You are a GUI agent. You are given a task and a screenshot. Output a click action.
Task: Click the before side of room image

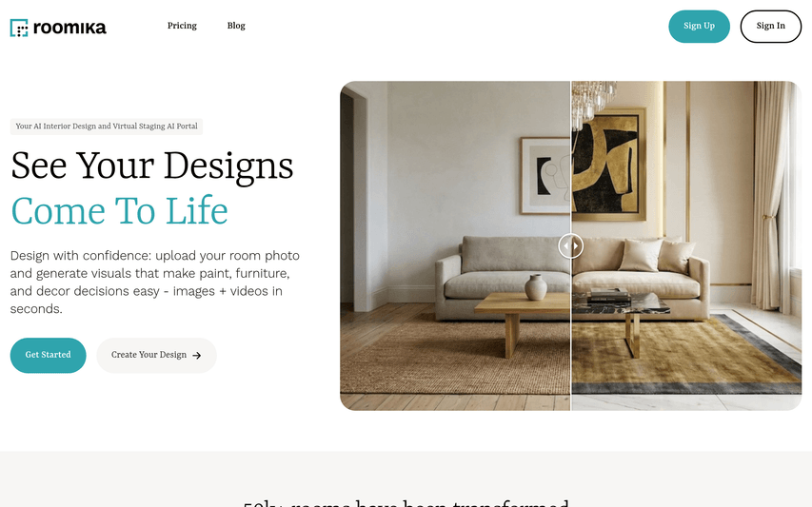[x=455, y=245]
